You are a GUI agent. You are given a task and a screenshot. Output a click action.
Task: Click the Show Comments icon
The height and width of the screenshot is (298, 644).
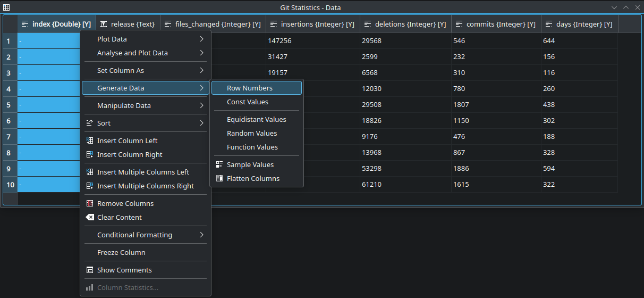coord(90,270)
